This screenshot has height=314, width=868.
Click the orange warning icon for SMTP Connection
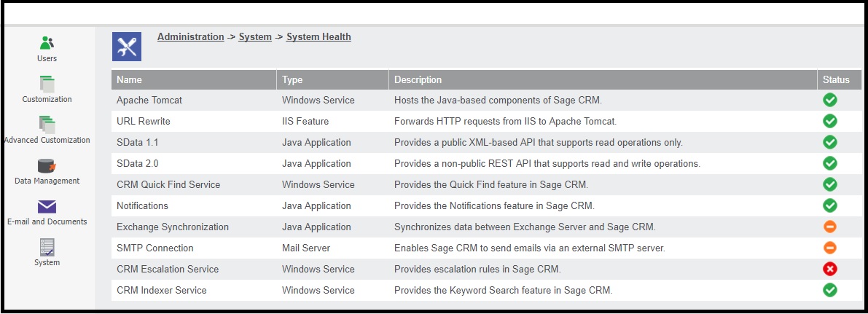(x=829, y=248)
